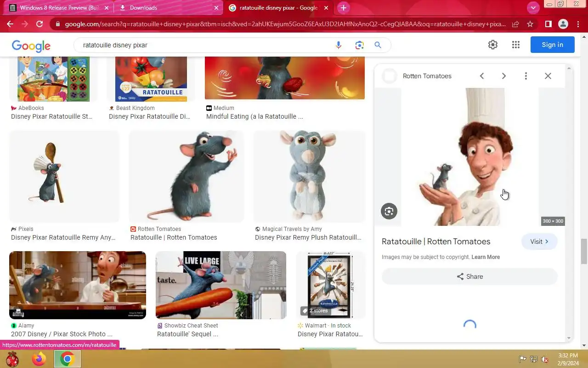588x368 pixels.
Task: Open the Beast Kingdom Ratatouille thumbnail
Action: tap(151, 79)
